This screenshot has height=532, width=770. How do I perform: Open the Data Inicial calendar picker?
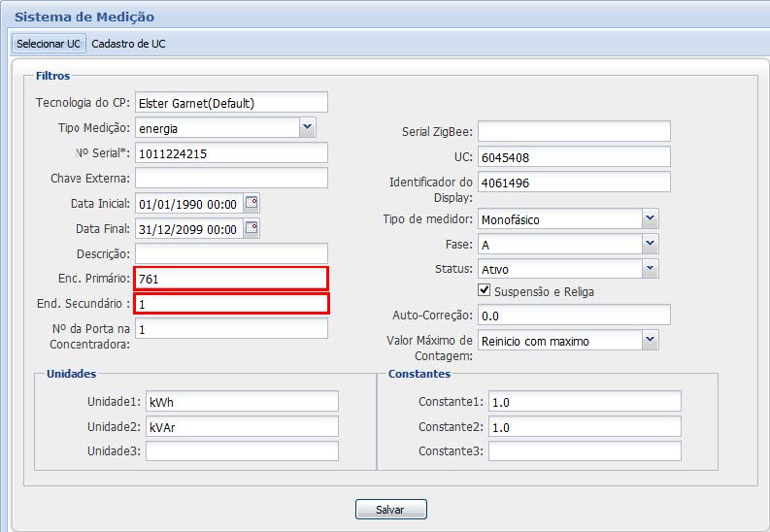point(251,203)
